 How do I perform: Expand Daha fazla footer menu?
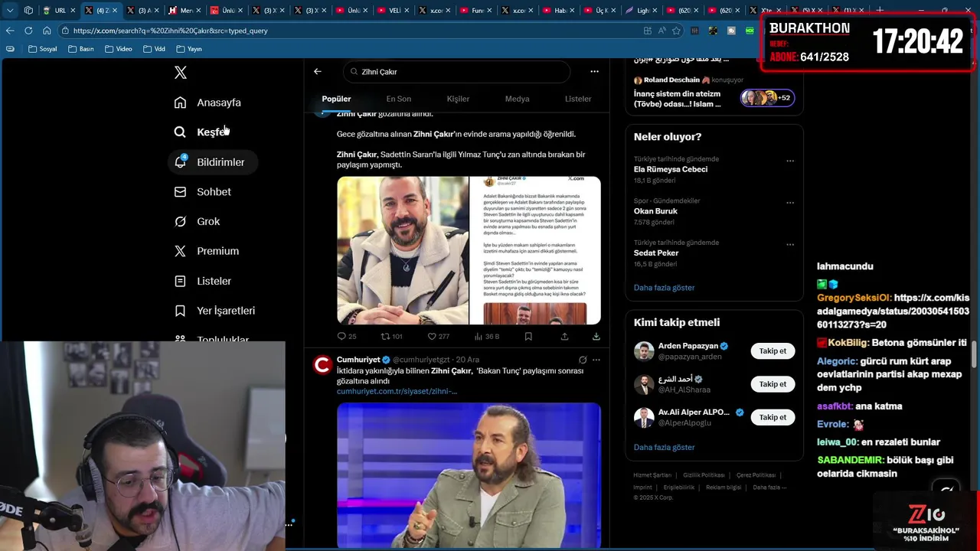[769, 487]
